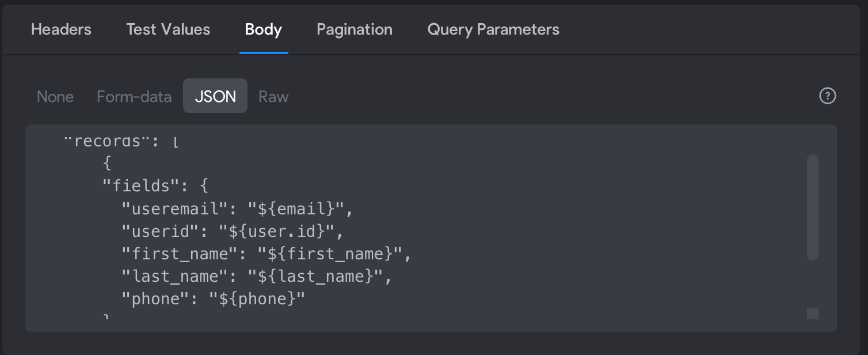Choose the None body type
This screenshot has height=355, width=868.
coord(55,96)
